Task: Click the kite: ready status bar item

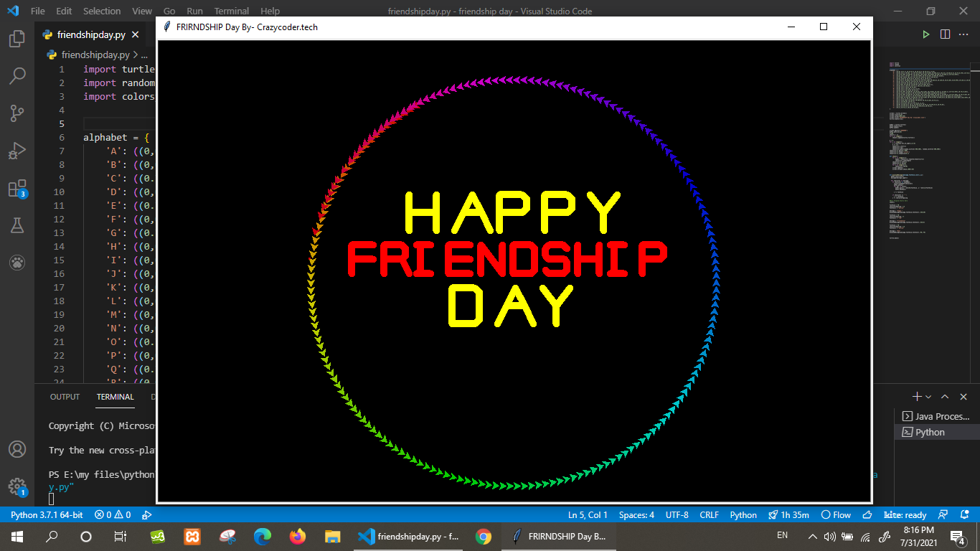Action: pos(905,514)
